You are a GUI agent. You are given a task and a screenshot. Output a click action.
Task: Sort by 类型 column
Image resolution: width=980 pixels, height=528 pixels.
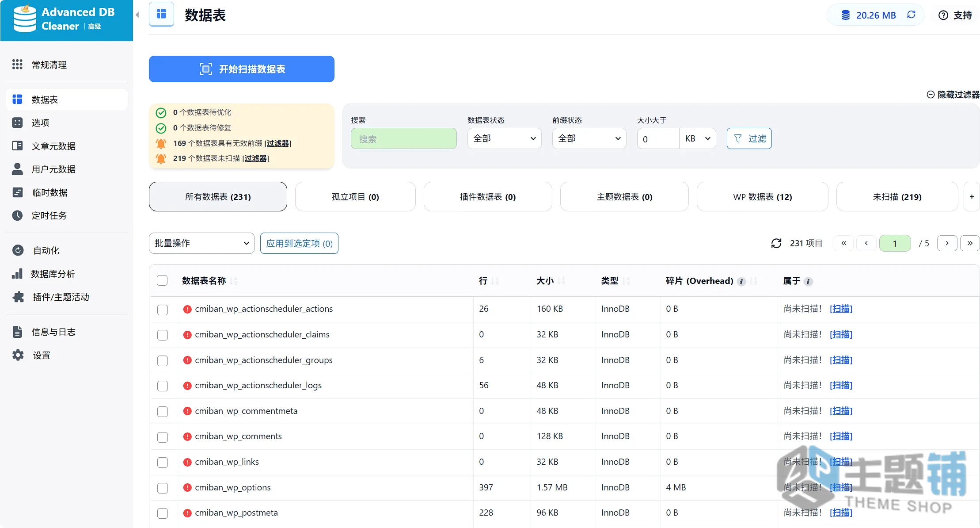(x=615, y=281)
